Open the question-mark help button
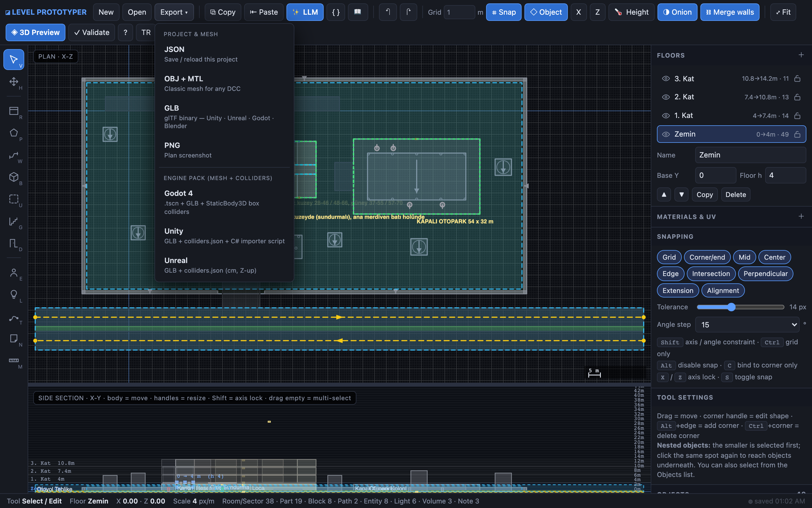Viewport: 812px width, 508px height. pos(125,32)
